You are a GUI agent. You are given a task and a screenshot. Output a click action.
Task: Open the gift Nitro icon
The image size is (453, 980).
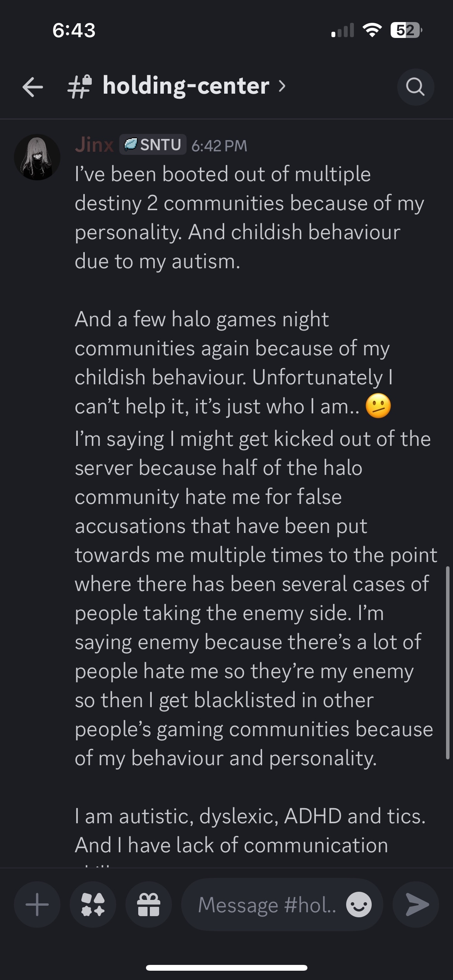point(149,905)
